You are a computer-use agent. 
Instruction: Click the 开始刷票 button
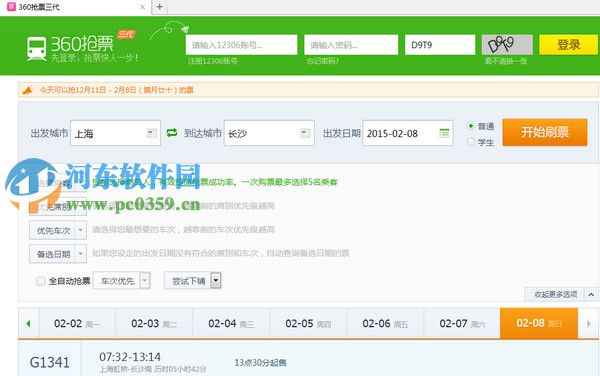(545, 132)
